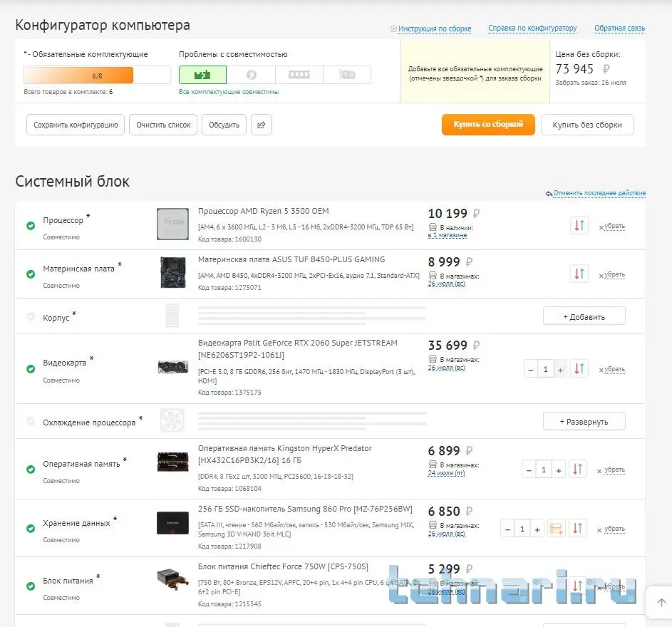
Task: Open Блок питания Chieftec Force 750W title
Action: (x=283, y=566)
